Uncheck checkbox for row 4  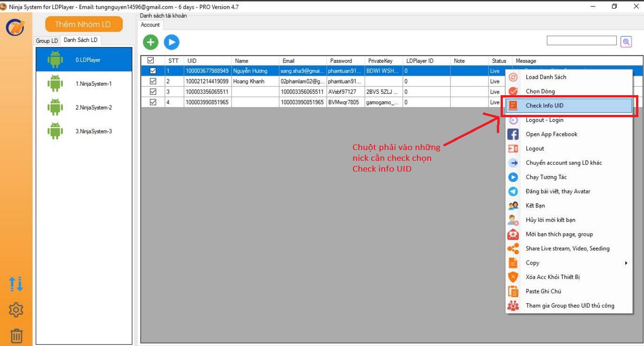pyautogui.click(x=153, y=102)
